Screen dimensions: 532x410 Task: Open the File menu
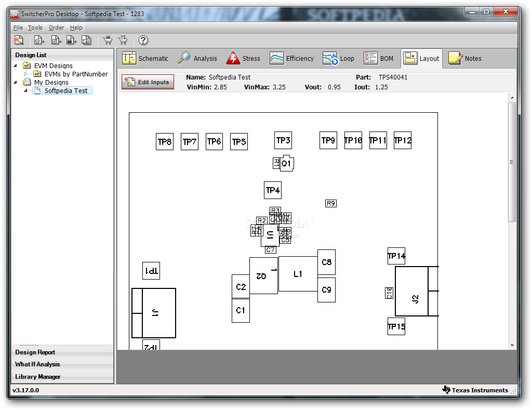click(x=18, y=28)
